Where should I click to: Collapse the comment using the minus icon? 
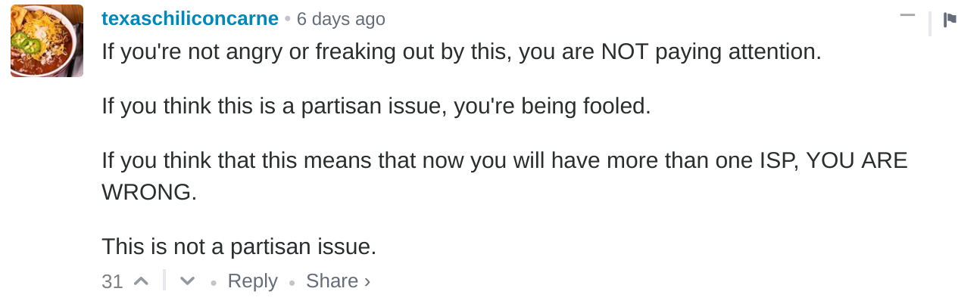coord(907,15)
